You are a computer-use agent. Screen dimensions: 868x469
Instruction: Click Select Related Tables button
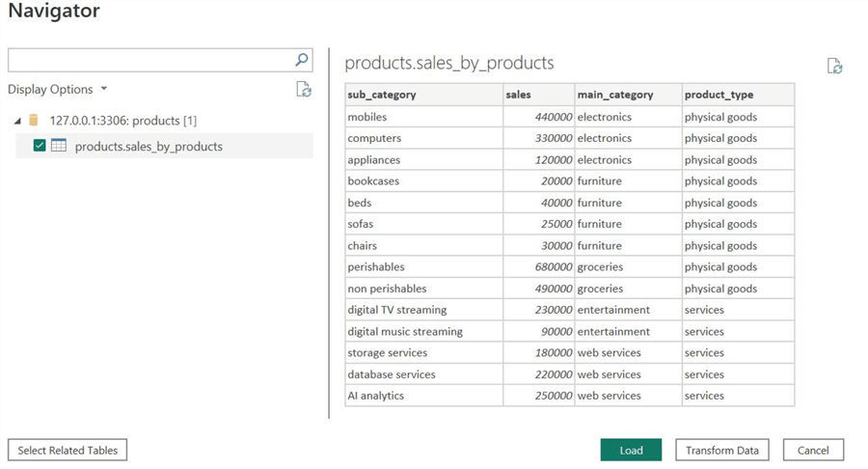(x=68, y=450)
